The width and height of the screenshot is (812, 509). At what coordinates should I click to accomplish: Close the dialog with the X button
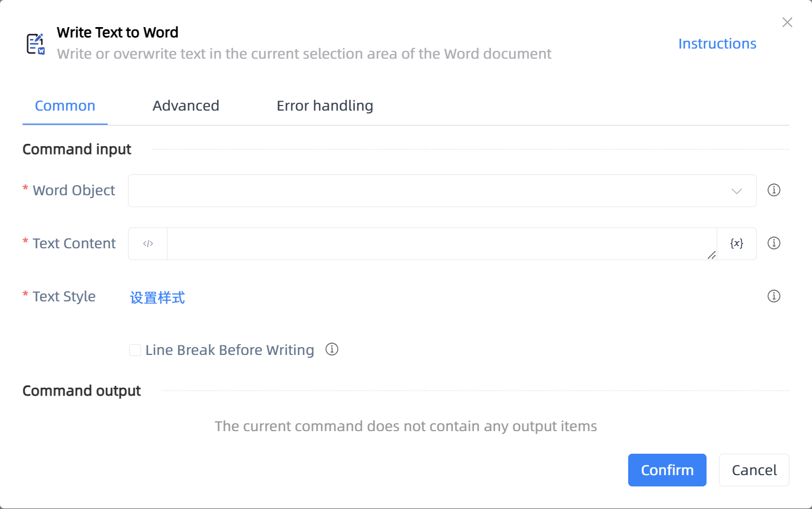tap(787, 22)
